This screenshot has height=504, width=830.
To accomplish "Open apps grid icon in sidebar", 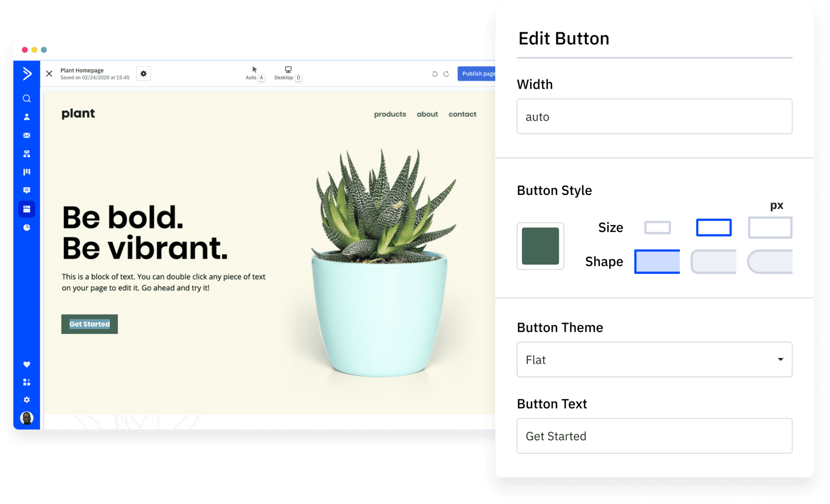I will (x=27, y=382).
